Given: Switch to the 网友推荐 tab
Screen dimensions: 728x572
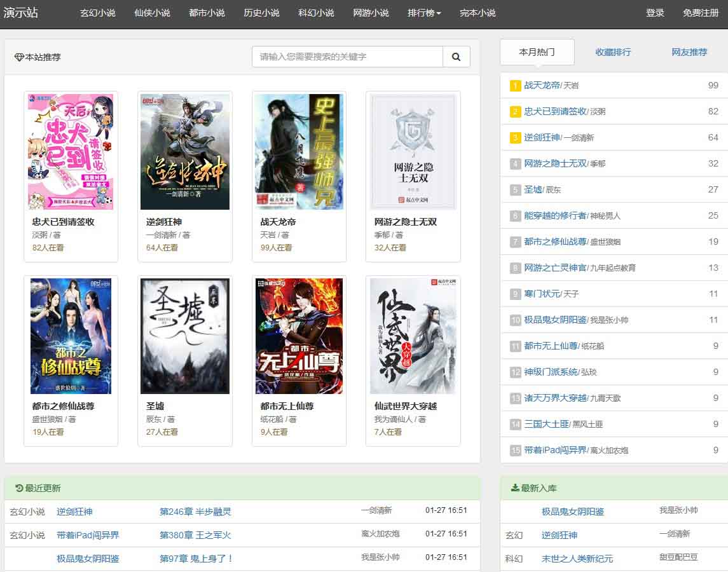Looking at the screenshot, I should point(689,52).
